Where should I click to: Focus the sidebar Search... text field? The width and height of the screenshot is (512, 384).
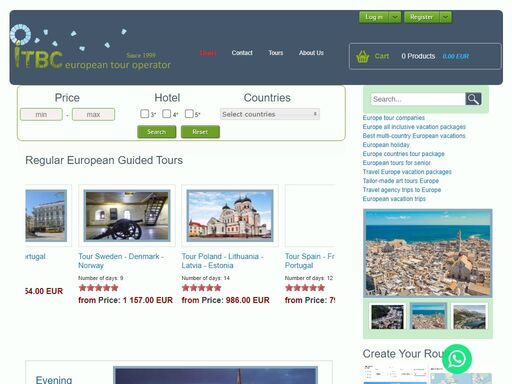click(x=418, y=99)
